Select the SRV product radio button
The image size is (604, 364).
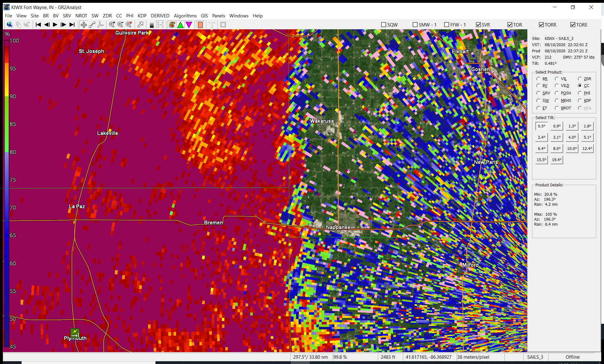point(538,93)
